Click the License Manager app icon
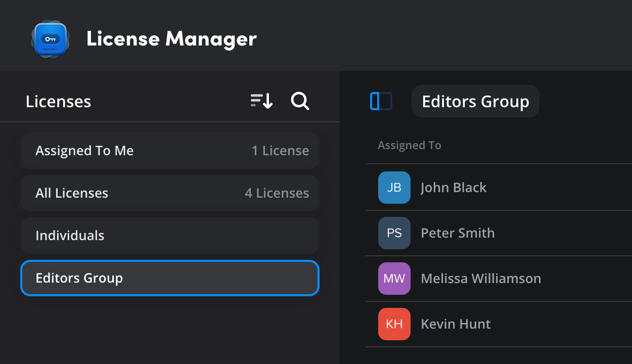The image size is (632, 364). pos(50,39)
